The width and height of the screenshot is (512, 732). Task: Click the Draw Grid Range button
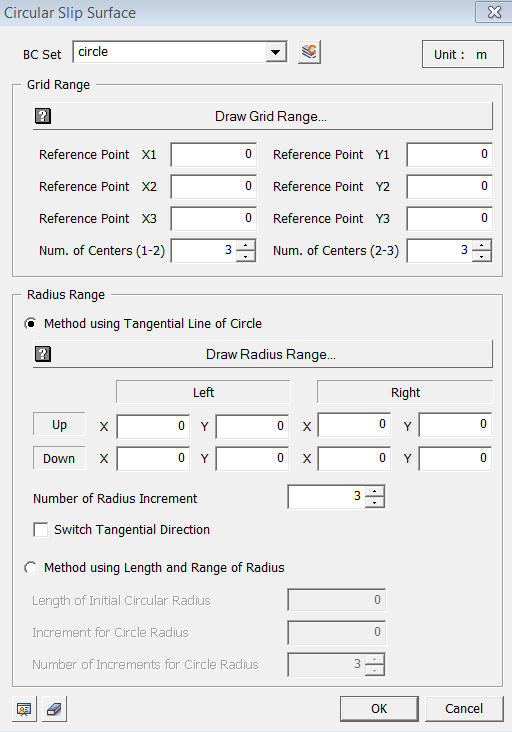pos(263,116)
